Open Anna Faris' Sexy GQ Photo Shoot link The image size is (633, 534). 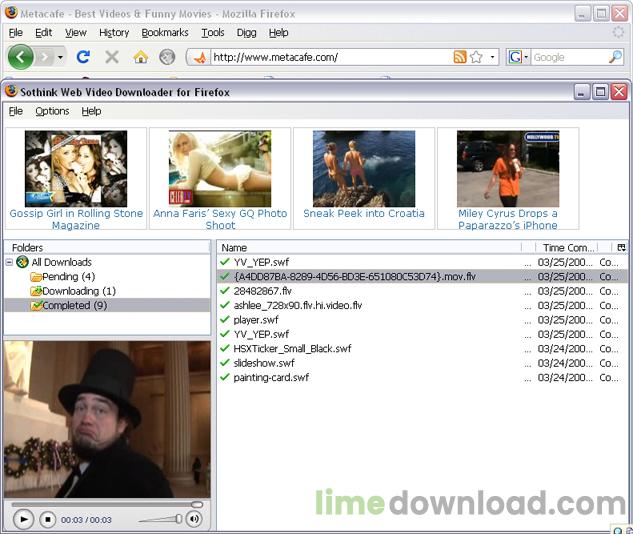[220, 219]
